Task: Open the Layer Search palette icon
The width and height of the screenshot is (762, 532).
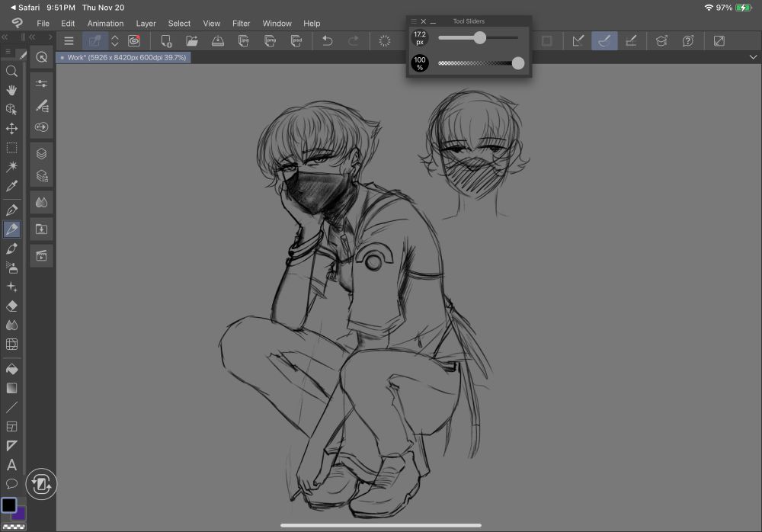Action: tap(41, 175)
